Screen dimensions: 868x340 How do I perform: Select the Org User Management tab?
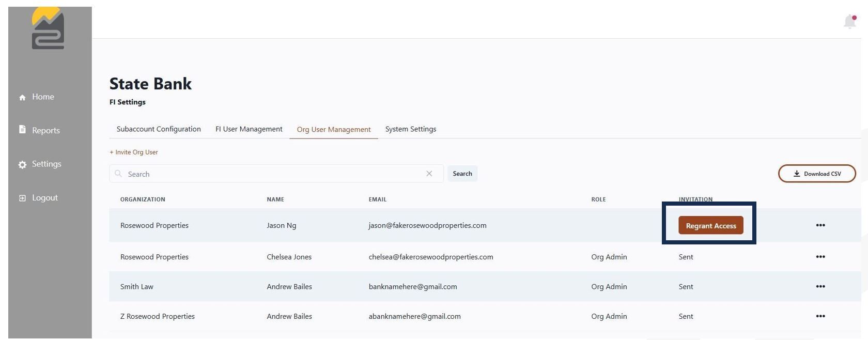point(334,129)
